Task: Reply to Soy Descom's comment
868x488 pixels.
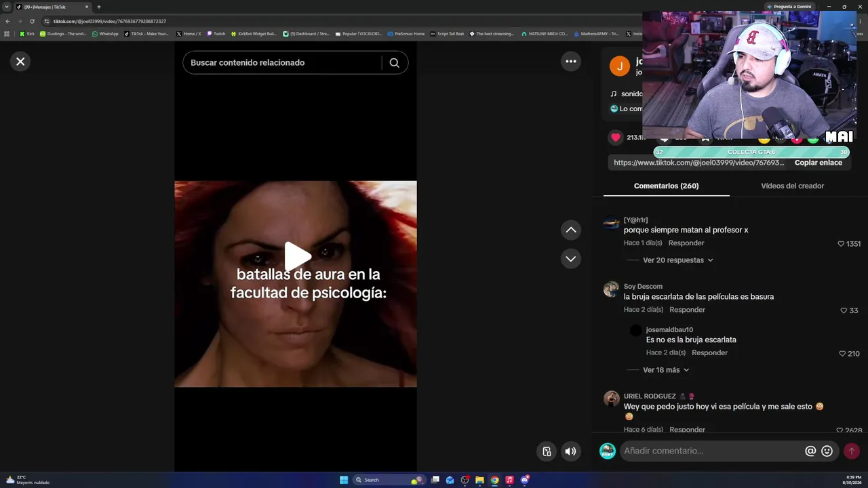Action: pos(687,310)
